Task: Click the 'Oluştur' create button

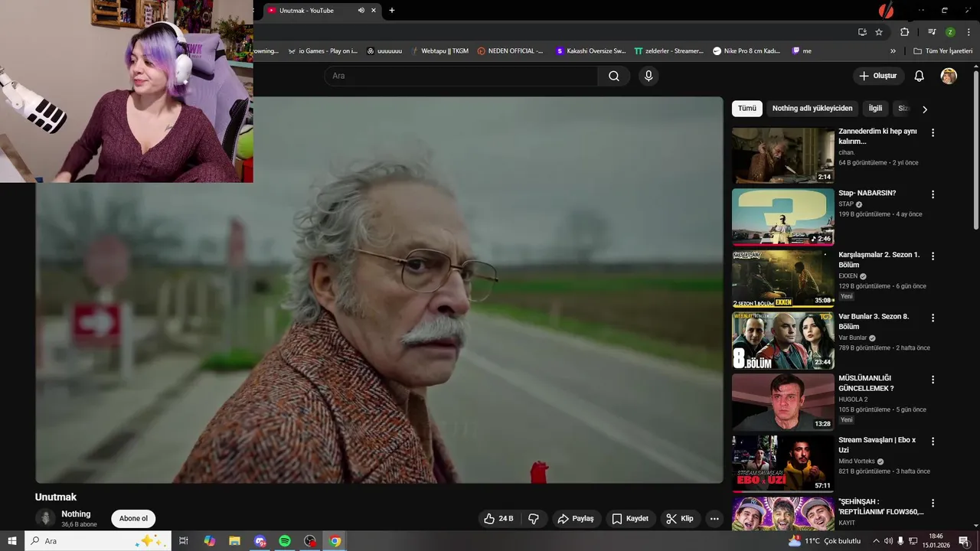Action: (879, 76)
